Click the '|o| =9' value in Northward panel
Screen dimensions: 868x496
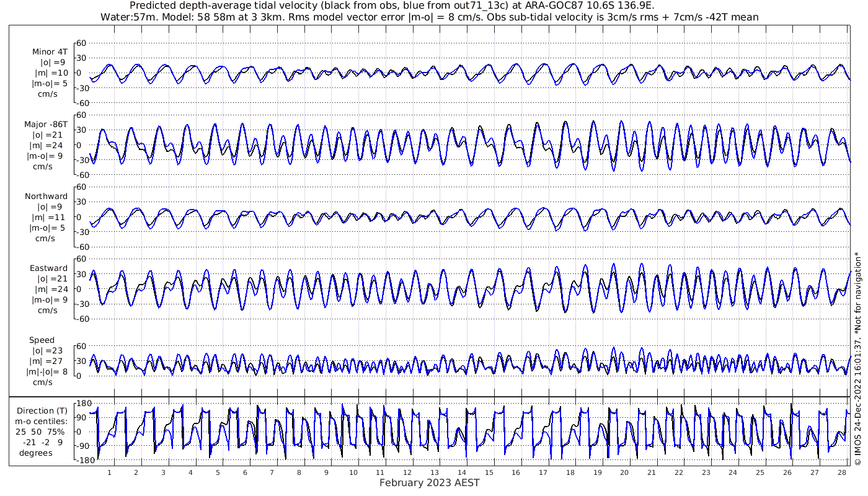pos(50,206)
